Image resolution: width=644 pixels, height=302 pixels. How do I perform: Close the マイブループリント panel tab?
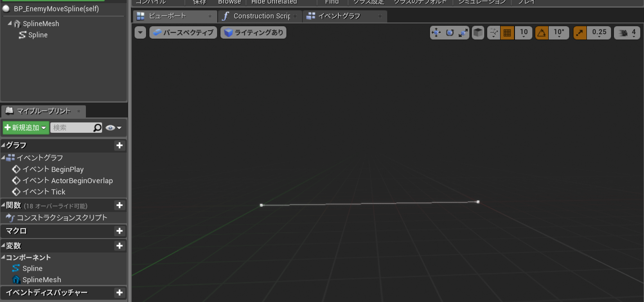(x=78, y=111)
